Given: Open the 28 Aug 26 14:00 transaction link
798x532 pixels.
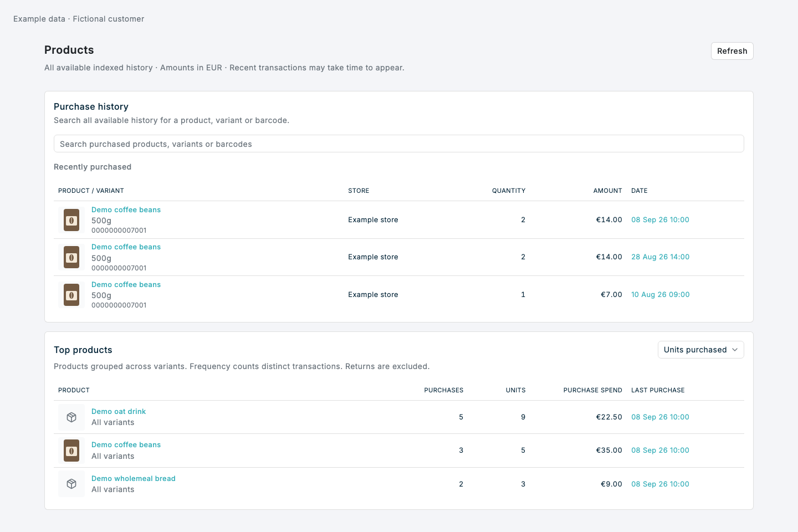Looking at the screenshot, I should click(660, 257).
